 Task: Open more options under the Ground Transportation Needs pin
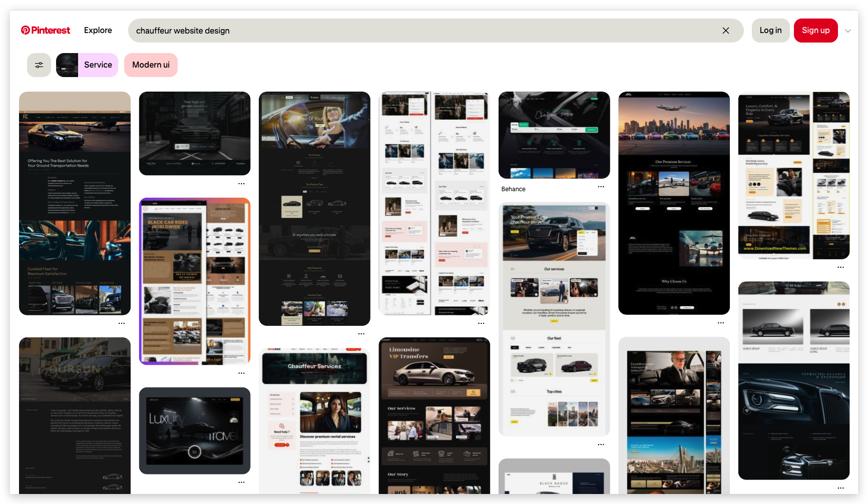[122, 324]
